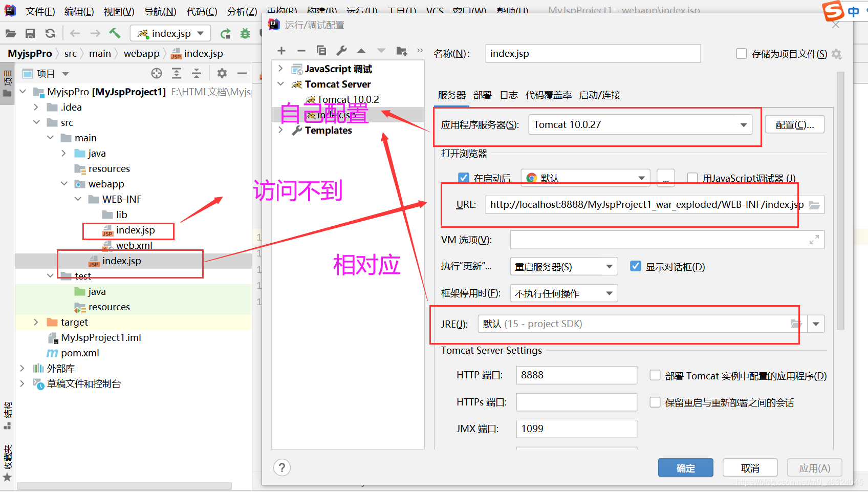Toggle 存储为项目文件 checkbox
The height and width of the screenshot is (492, 868).
(x=741, y=54)
